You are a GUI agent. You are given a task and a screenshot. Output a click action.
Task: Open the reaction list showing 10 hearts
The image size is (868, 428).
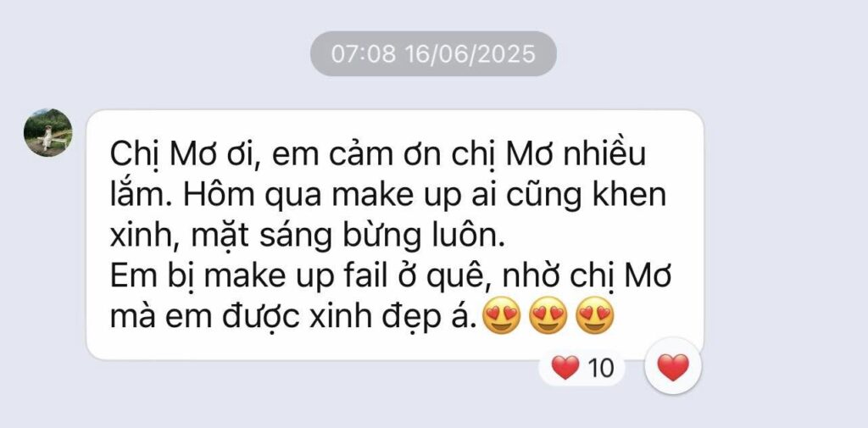pyautogui.click(x=581, y=368)
